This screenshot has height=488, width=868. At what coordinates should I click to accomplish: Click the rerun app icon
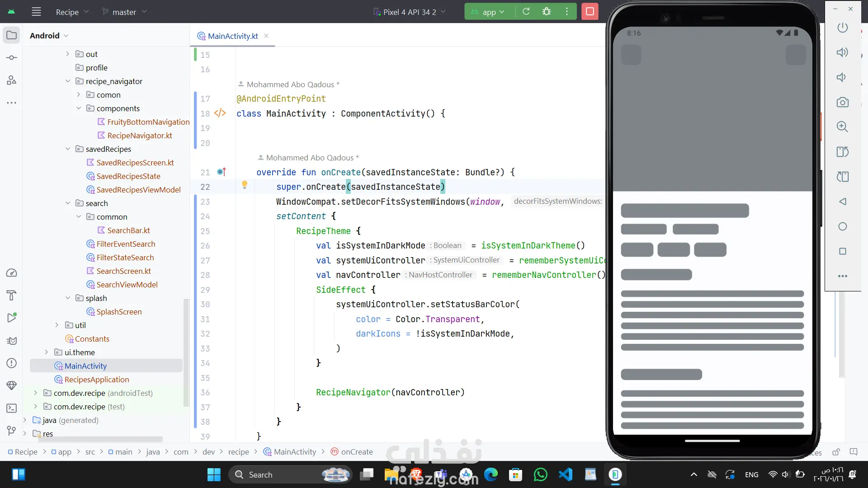tap(526, 12)
